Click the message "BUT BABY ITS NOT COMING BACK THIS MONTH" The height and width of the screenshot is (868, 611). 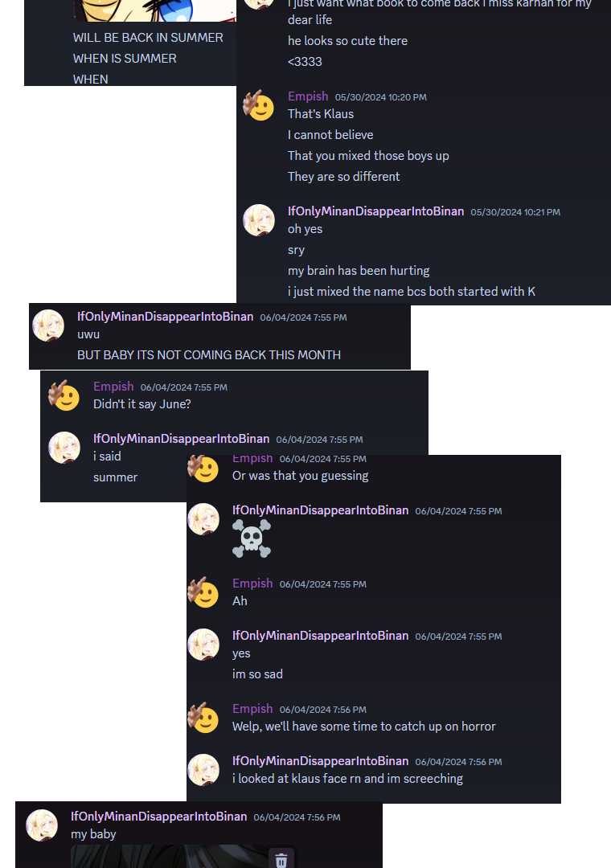[209, 355]
